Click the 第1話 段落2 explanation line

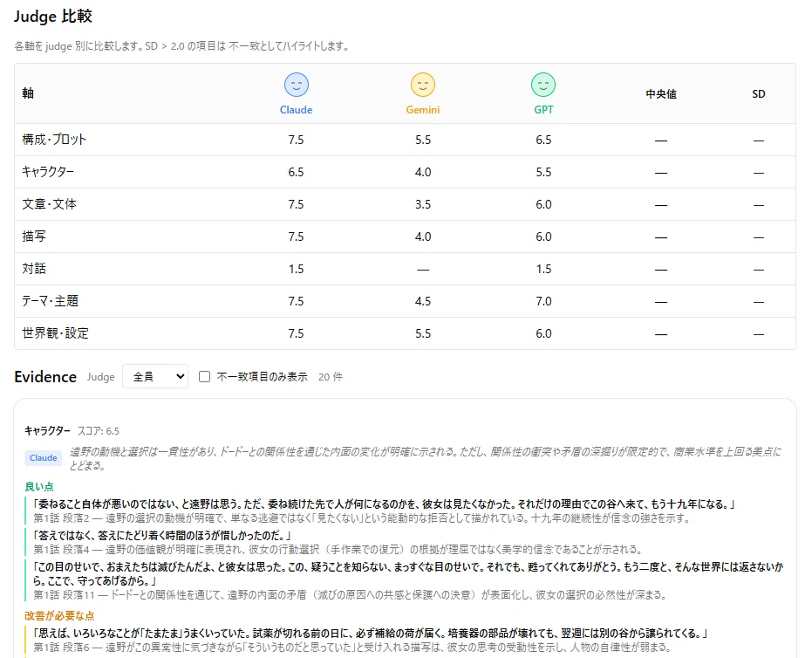point(361,518)
